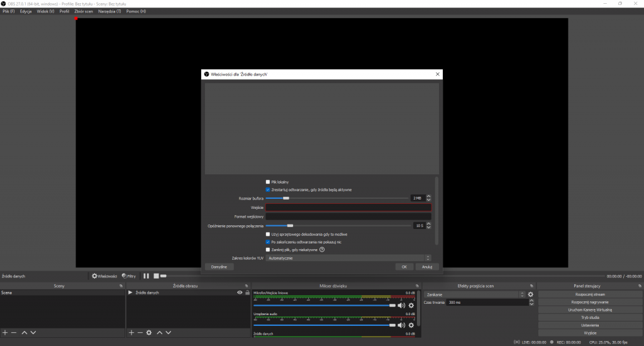Open the Narzędzia menu
644x346 pixels.
(x=109, y=11)
